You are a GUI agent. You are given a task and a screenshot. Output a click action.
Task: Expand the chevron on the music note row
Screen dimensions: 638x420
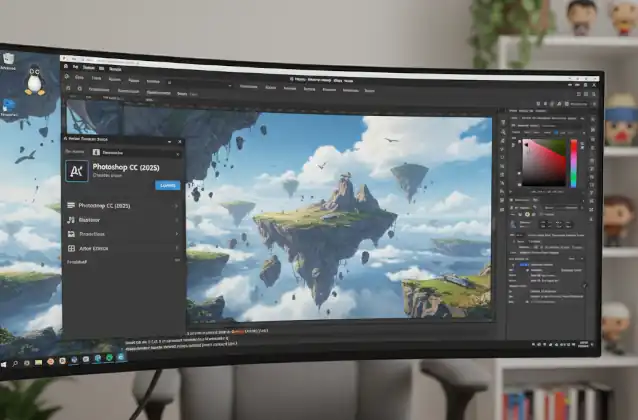pos(177,220)
